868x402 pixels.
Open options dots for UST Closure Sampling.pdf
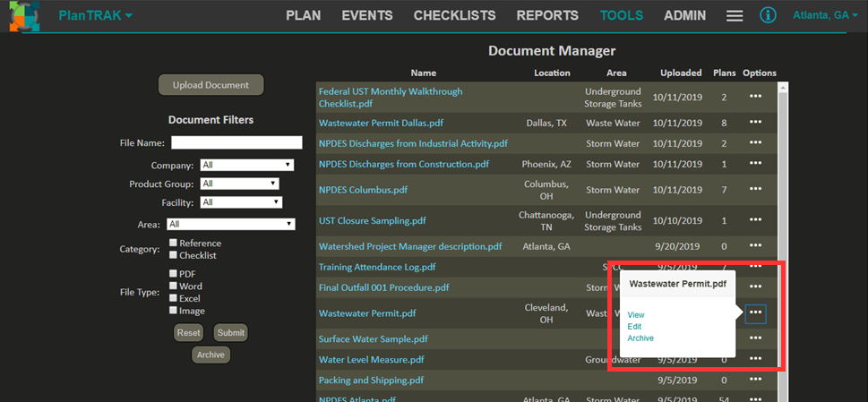click(756, 220)
